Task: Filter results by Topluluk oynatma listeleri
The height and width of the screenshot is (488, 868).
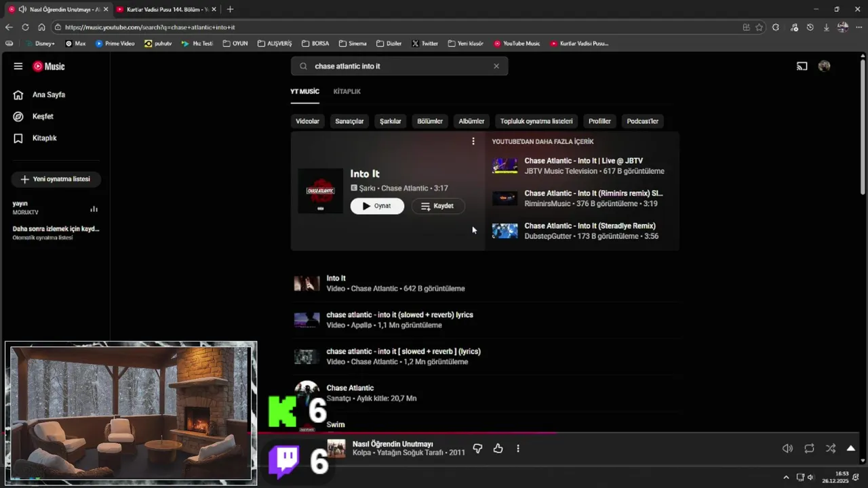Action: pos(536,121)
